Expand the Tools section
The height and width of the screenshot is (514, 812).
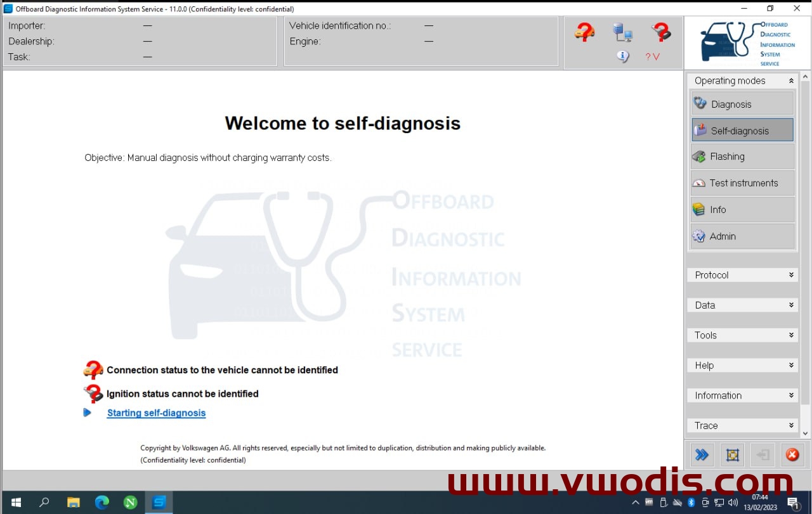point(742,335)
